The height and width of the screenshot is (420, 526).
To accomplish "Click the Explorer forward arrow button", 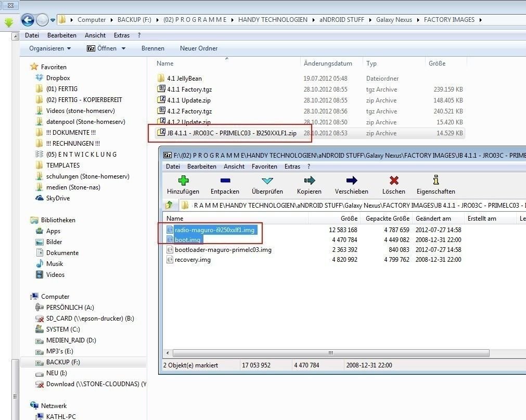I will (42, 20).
